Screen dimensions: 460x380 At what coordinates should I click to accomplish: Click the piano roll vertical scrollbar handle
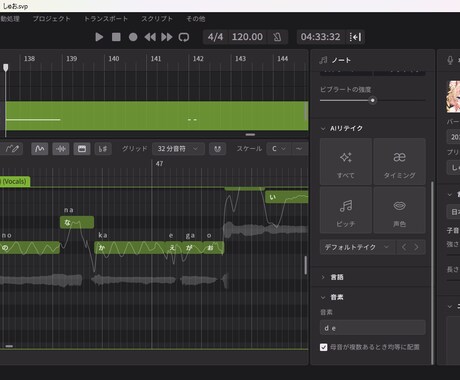[305, 265]
